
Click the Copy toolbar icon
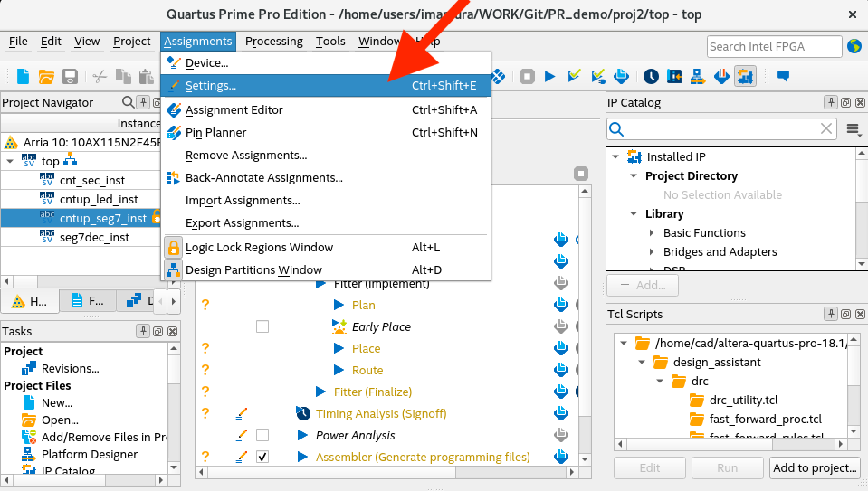point(123,76)
